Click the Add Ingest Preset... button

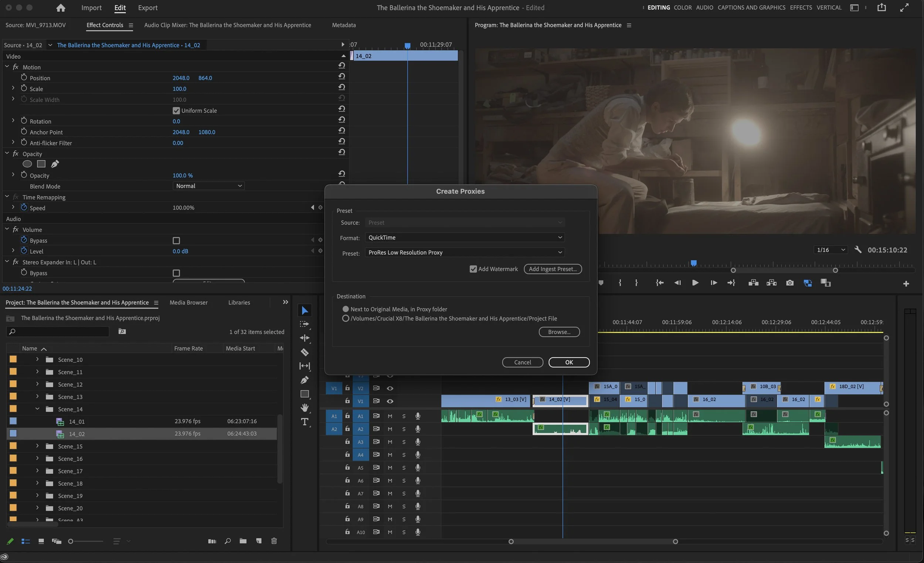(553, 269)
